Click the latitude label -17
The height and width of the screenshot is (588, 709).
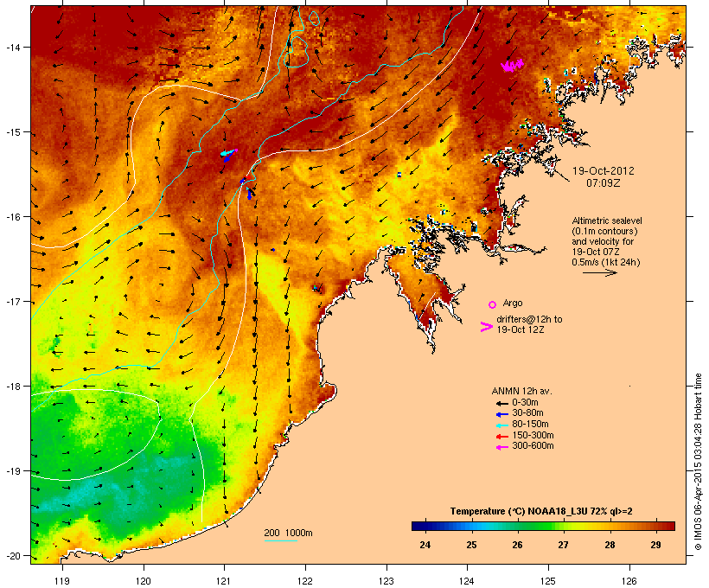click(13, 301)
